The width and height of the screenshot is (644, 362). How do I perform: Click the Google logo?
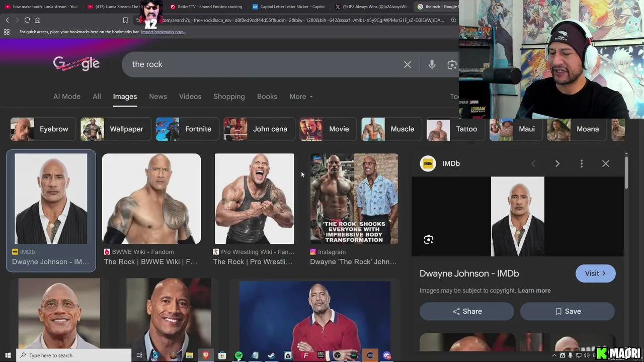tap(76, 64)
